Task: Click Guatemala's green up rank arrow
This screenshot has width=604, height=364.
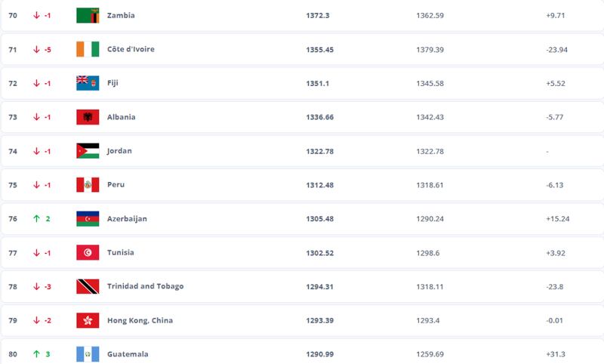Action: point(36,354)
